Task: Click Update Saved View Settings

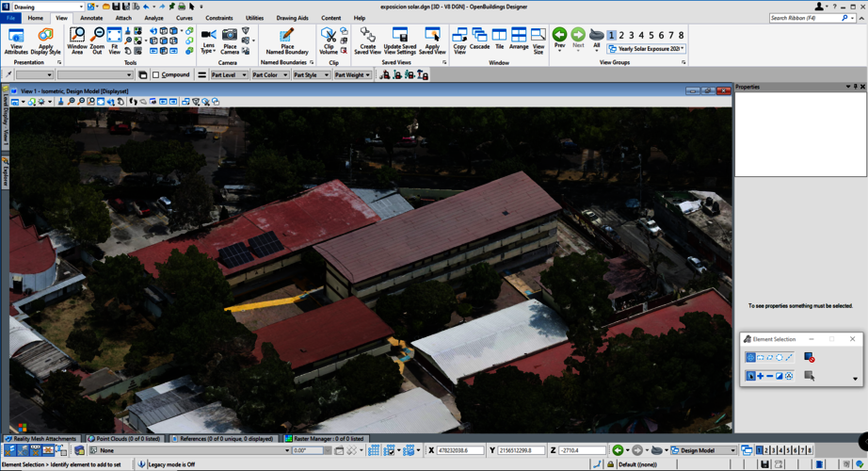Action: pyautogui.click(x=400, y=41)
